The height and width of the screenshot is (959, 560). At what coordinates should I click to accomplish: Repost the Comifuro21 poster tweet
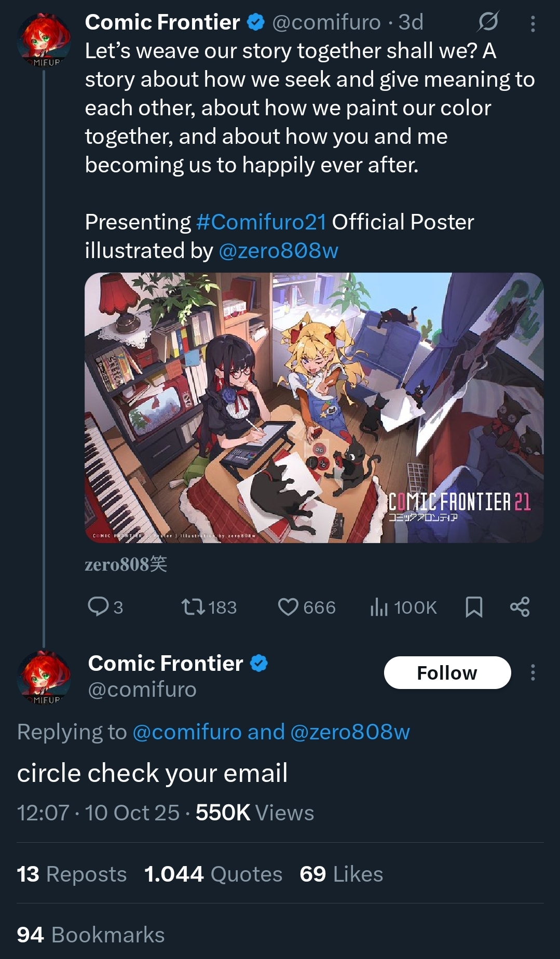coord(193,606)
